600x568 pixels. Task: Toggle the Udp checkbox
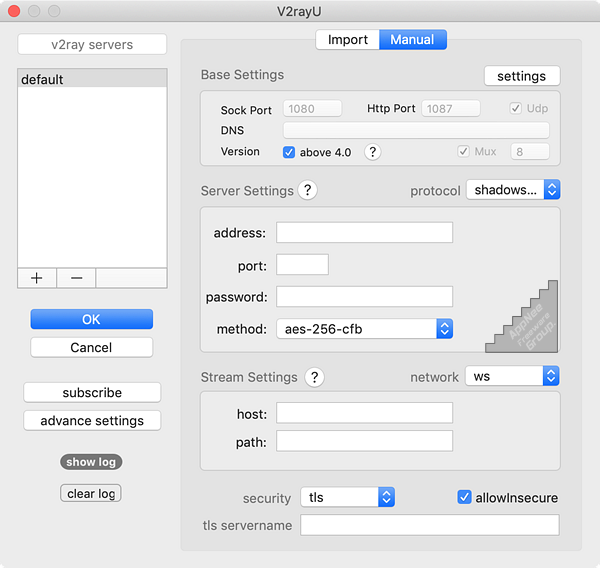[515, 108]
